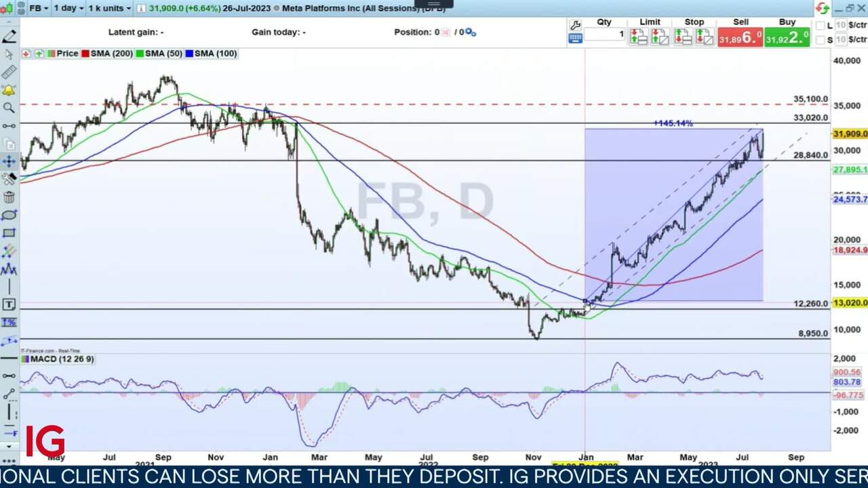Click the first Stop order icon

683,37
